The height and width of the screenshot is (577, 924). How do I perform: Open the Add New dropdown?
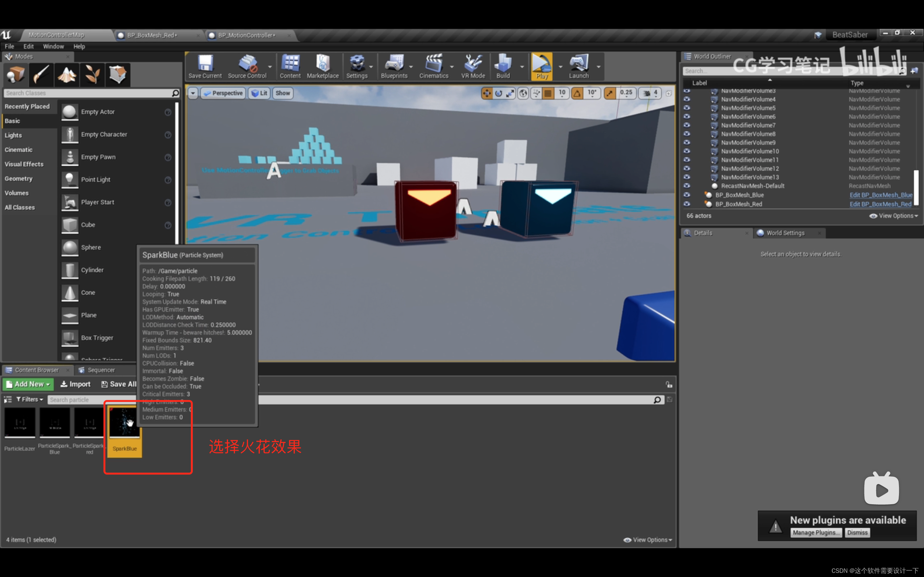click(x=28, y=384)
